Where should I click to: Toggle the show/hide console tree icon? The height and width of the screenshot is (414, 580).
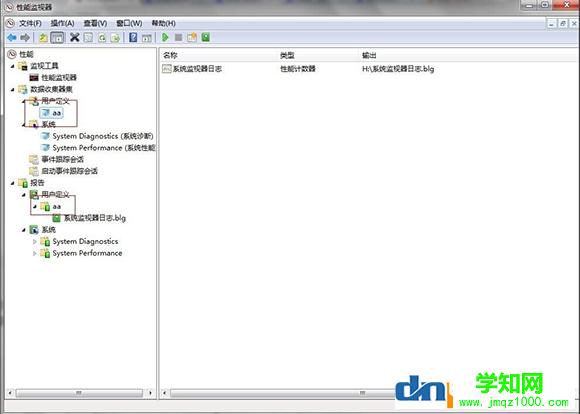(x=57, y=37)
